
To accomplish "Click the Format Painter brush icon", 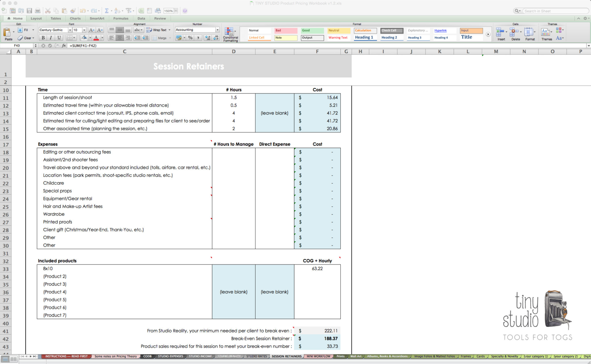I will point(73,11).
